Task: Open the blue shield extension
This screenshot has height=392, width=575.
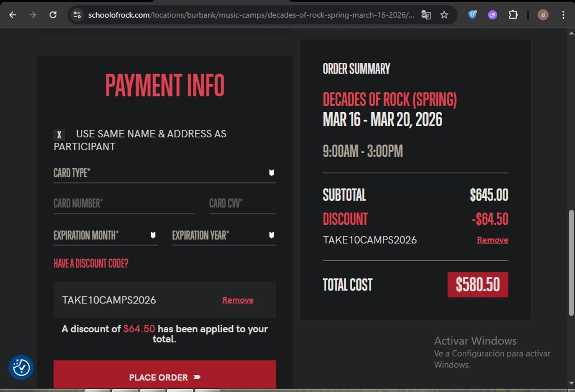Action: click(x=473, y=15)
